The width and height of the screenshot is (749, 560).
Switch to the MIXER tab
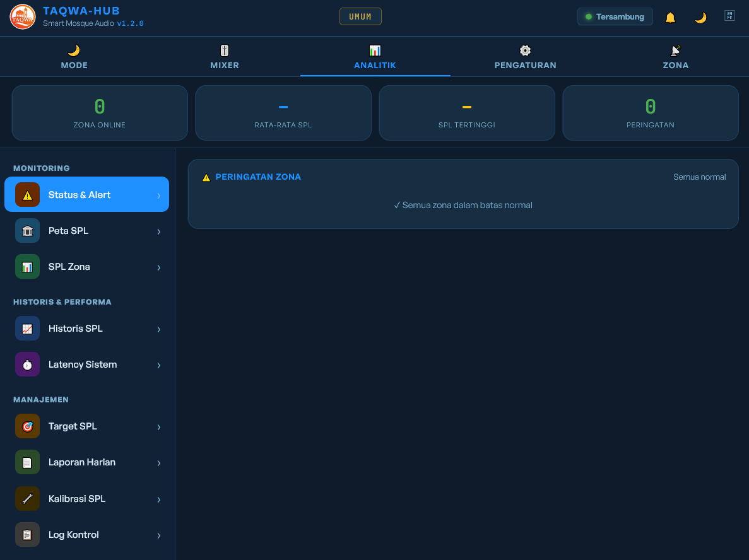coord(225,57)
